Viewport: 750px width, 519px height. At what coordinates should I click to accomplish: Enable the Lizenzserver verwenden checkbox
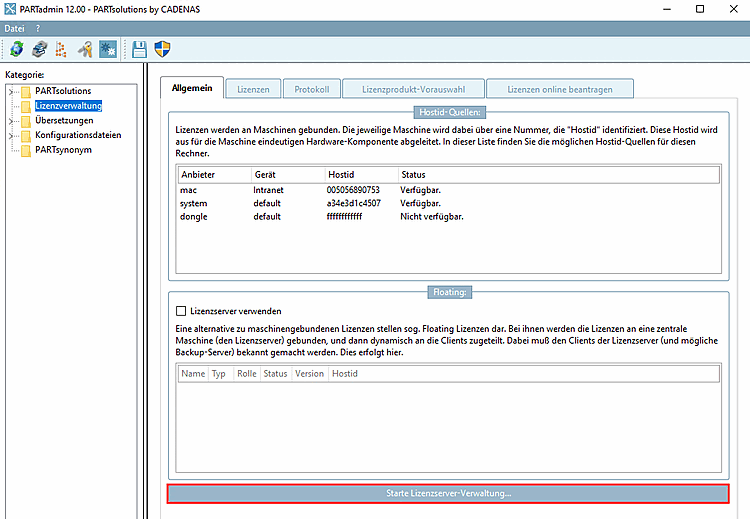(181, 311)
